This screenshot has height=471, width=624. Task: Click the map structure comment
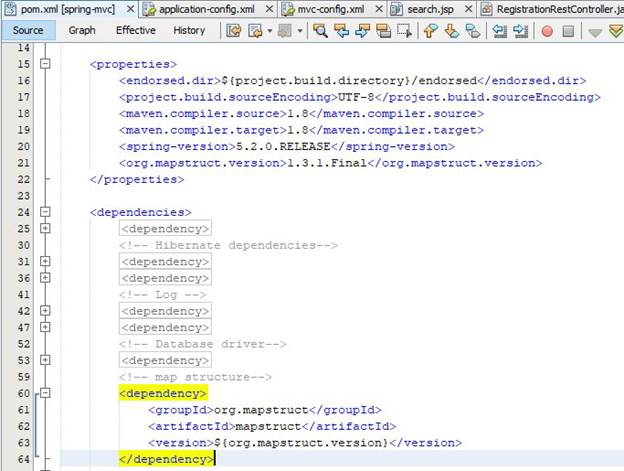[x=195, y=377]
